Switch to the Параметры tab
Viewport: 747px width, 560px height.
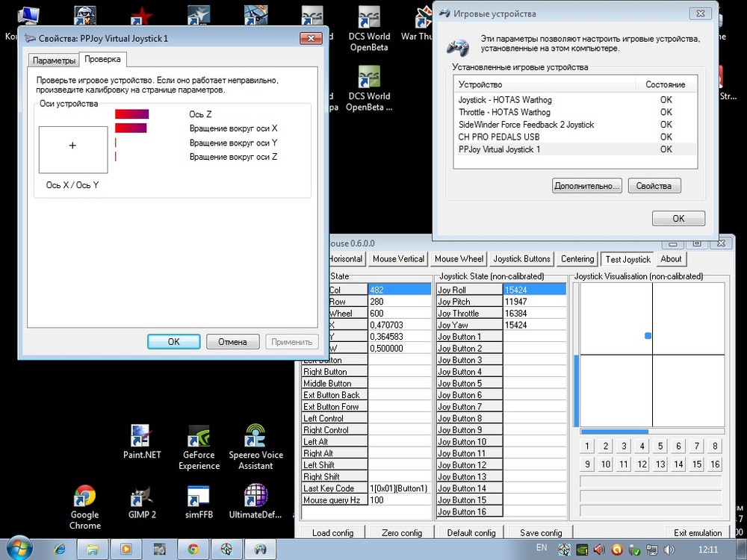(54, 60)
